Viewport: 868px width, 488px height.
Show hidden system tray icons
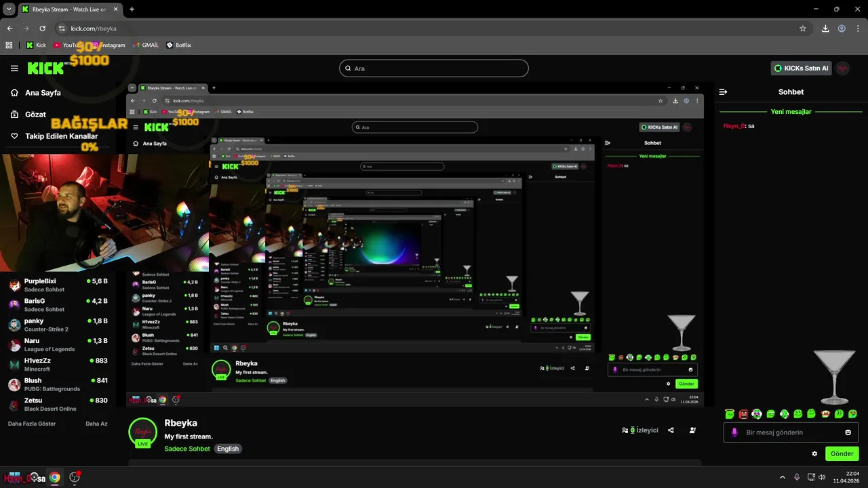[x=782, y=477]
